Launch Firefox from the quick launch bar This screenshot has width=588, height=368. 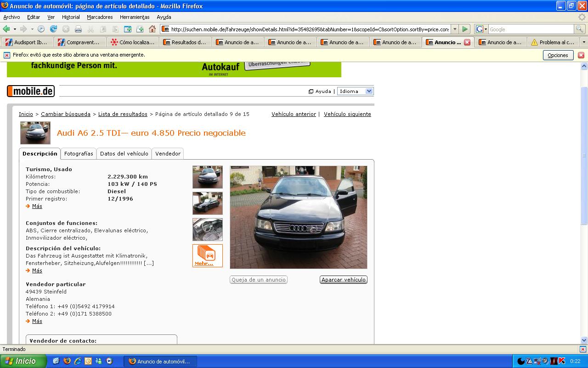67,361
